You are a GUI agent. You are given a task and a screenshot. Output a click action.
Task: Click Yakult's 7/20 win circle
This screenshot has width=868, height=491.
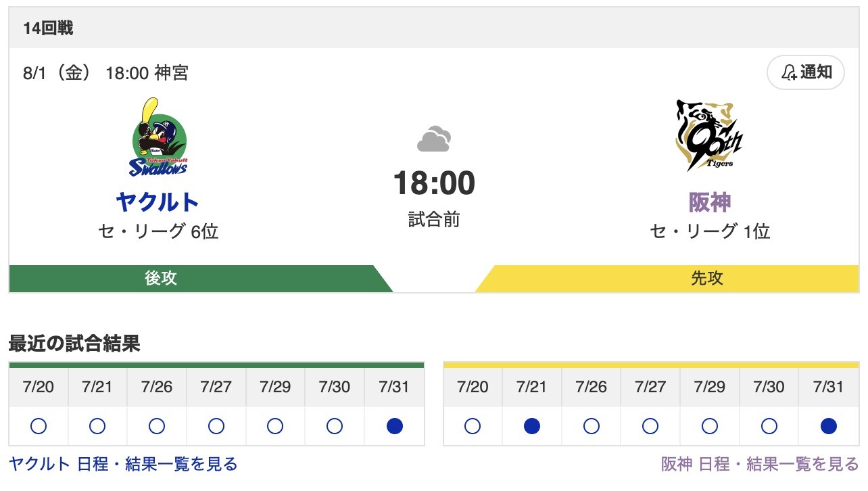point(39,426)
